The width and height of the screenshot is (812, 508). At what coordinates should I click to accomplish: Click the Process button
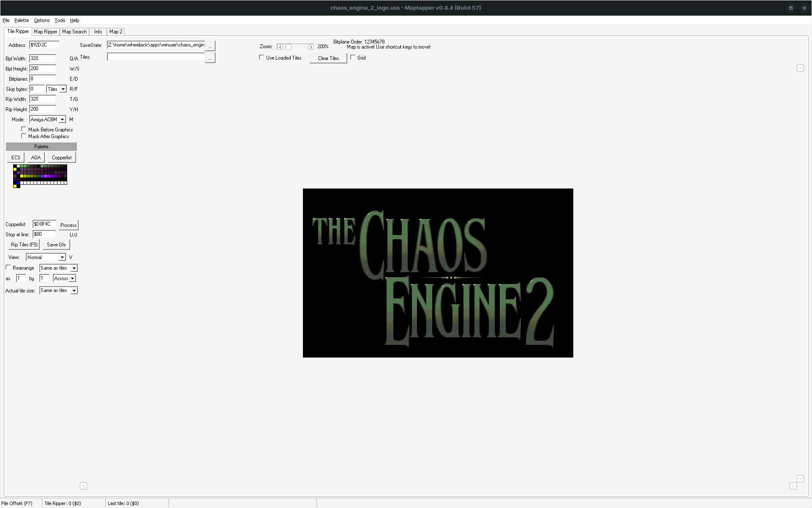pyautogui.click(x=68, y=225)
